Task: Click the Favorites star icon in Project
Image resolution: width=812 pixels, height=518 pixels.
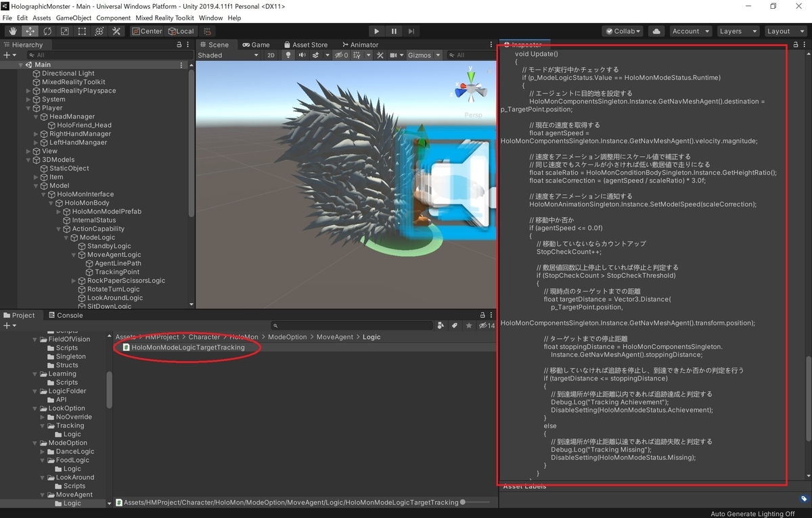Action: (x=468, y=326)
